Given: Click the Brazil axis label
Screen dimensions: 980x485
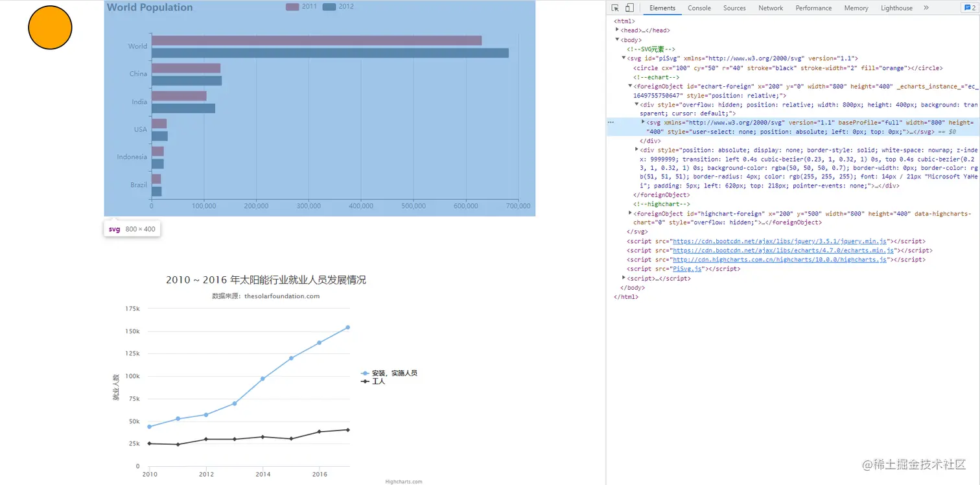Looking at the screenshot, I should coord(139,185).
